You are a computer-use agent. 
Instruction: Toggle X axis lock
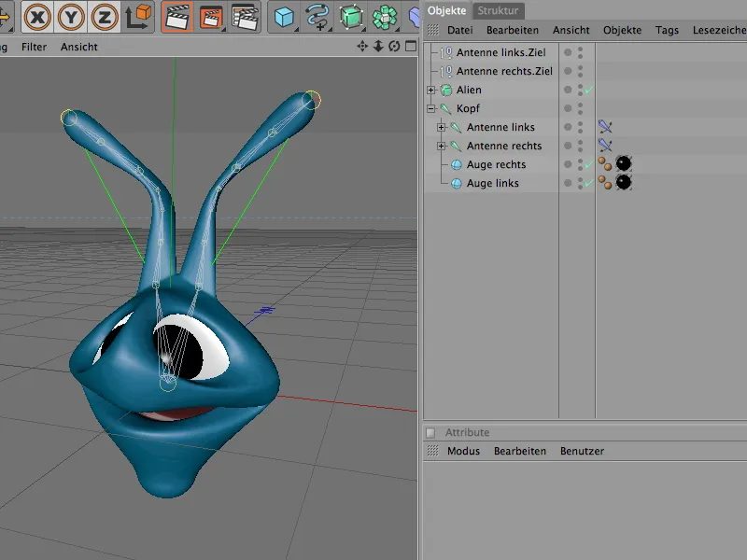(37, 17)
